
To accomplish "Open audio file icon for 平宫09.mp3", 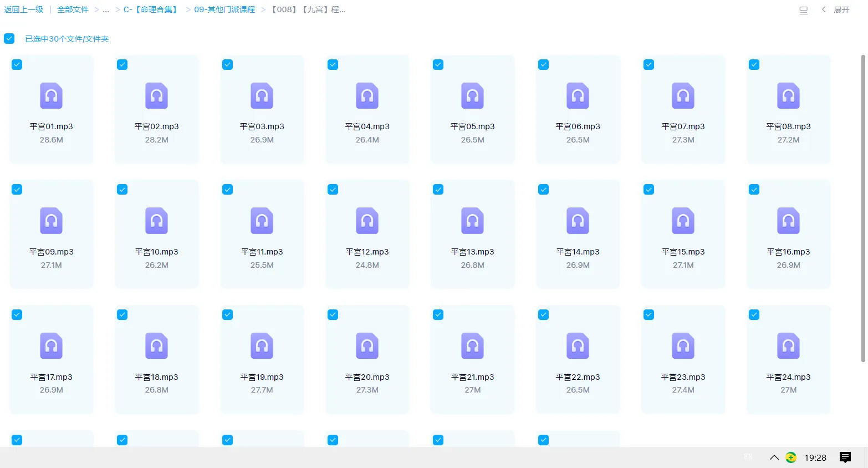I will pos(51,221).
